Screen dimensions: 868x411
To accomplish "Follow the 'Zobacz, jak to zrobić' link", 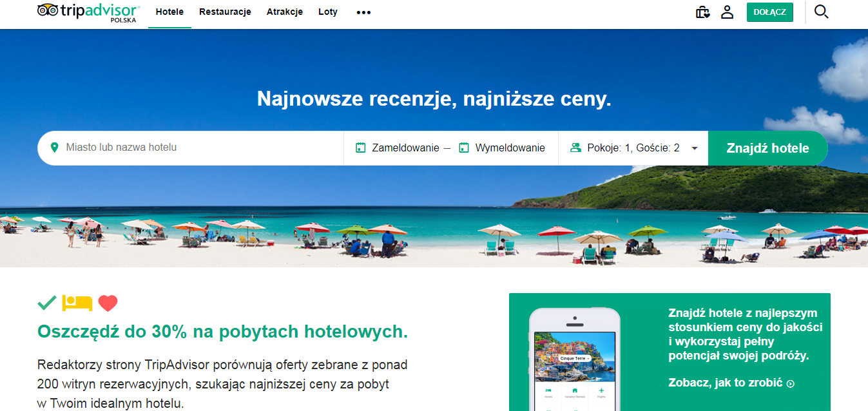I will 731,383.
